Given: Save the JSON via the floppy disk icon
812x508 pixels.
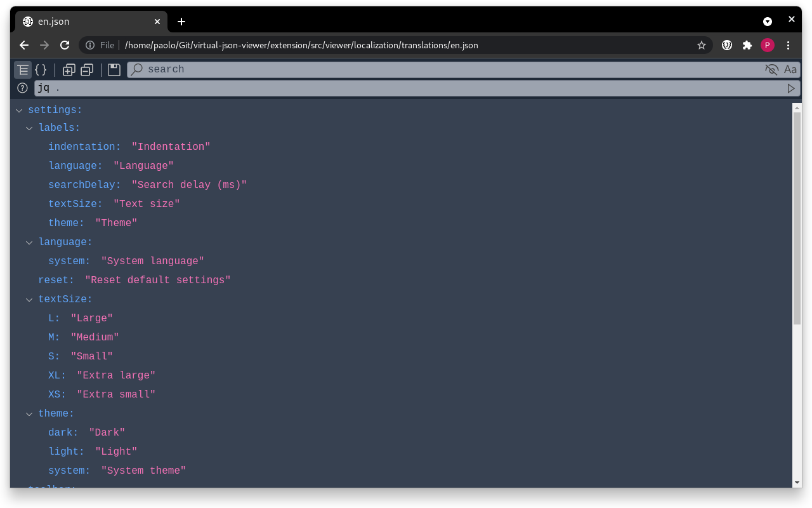Looking at the screenshot, I should (114, 70).
